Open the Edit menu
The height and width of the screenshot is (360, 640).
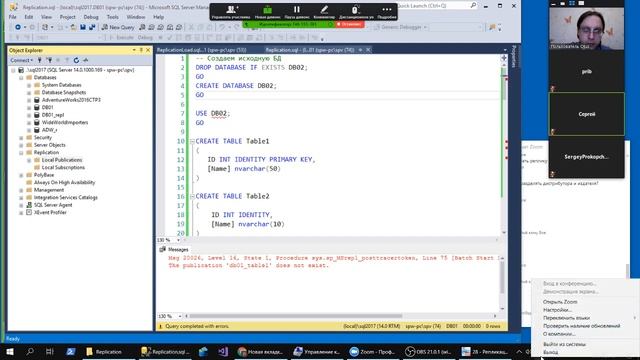pyautogui.click(x=29, y=17)
